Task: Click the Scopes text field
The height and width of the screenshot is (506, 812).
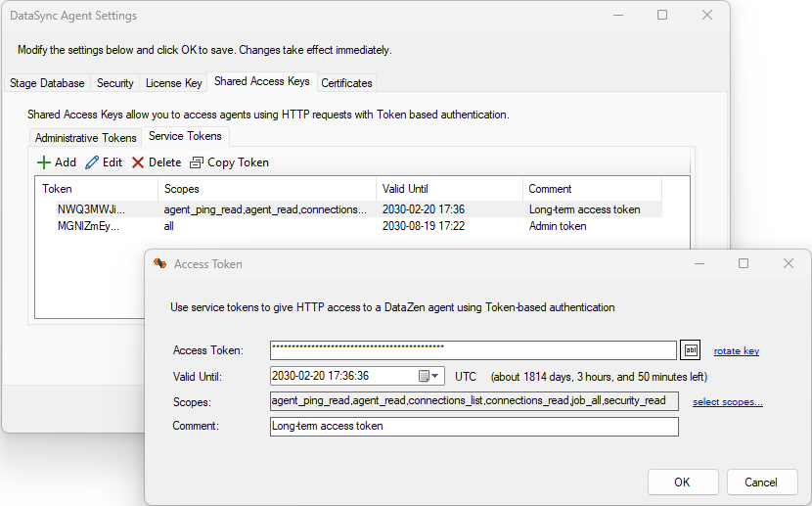Action: (474, 401)
